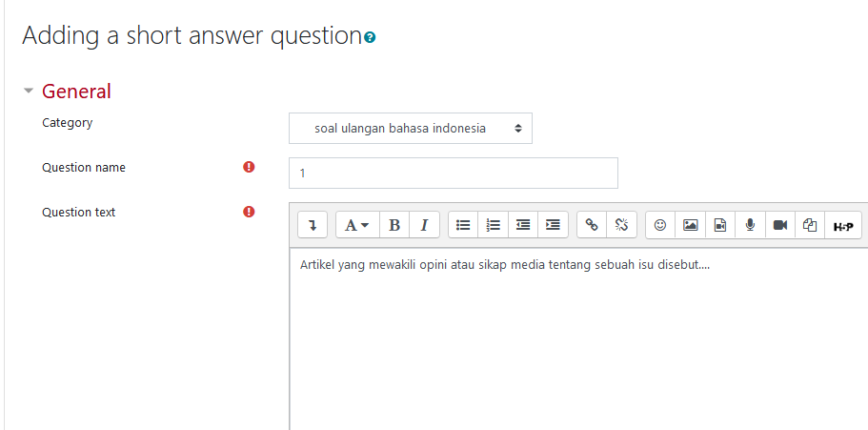This screenshot has height=430, width=868.
Task: Click the Question name input field
Action: [x=454, y=173]
